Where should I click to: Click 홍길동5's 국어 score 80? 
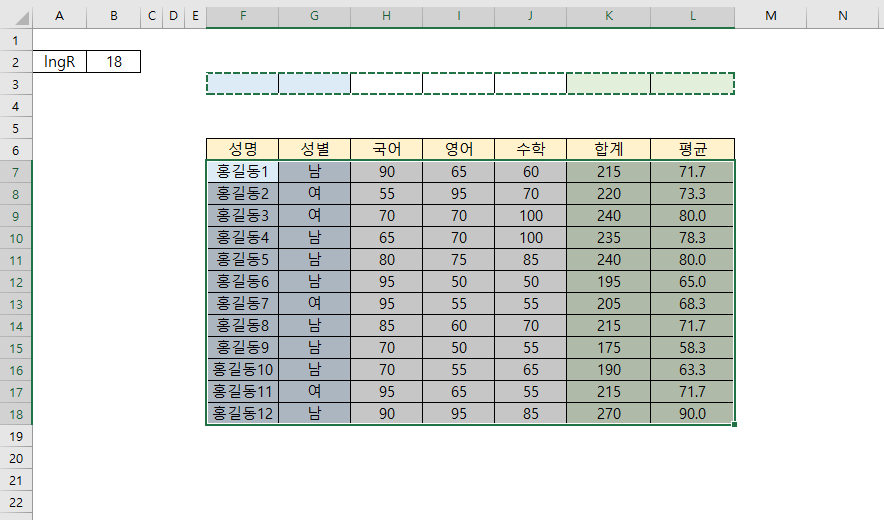click(386, 259)
